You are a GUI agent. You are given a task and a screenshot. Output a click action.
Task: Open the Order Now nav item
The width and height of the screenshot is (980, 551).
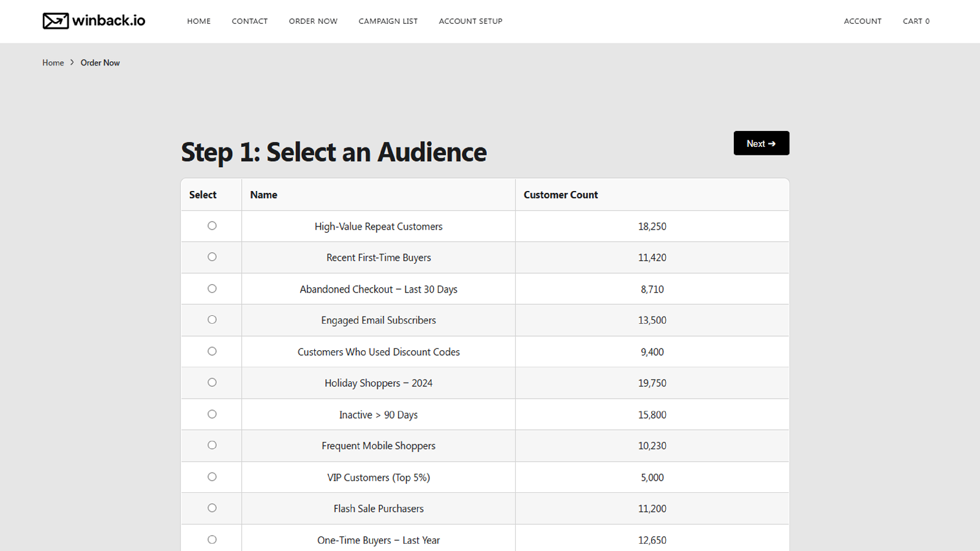pyautogui.click(x=313, y=21)
